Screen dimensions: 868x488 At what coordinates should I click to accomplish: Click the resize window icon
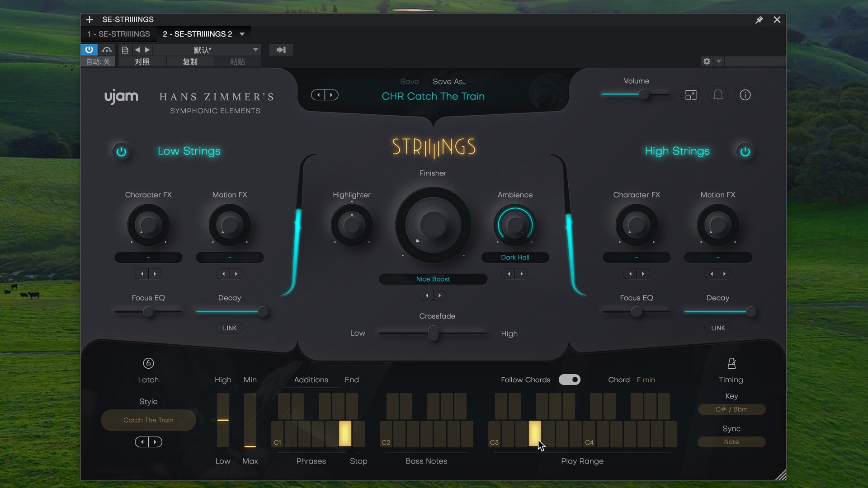coord(691,95)
